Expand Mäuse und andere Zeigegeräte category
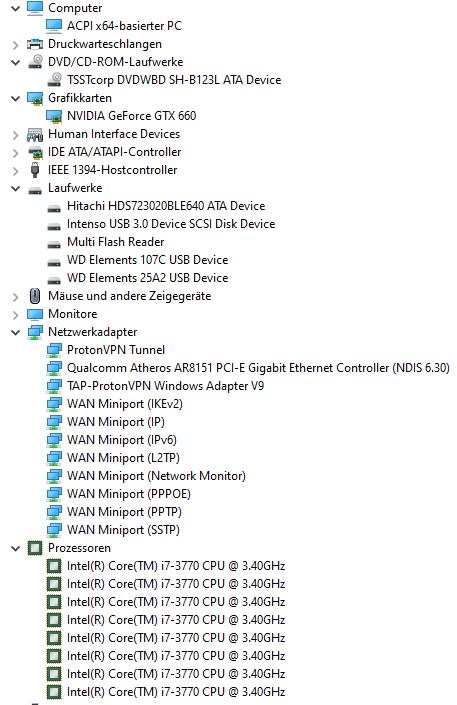Screen dimensions: 457x705 [16, 296]
